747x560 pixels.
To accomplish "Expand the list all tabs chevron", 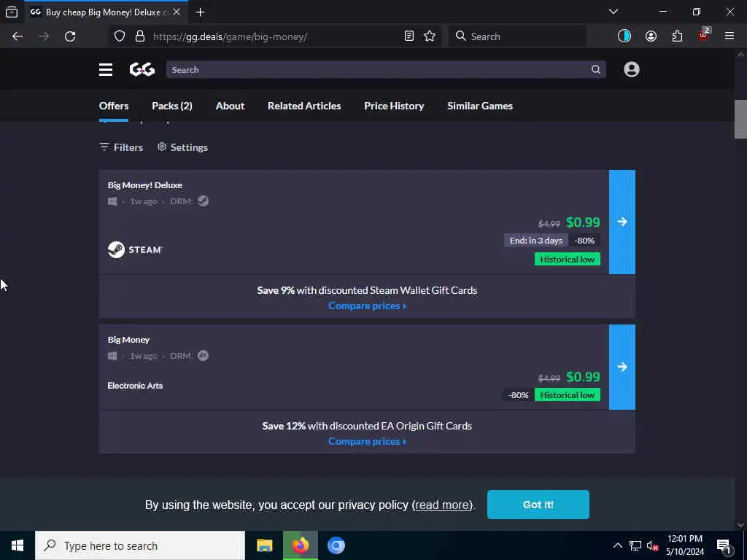I will click(x=613, y=12).
